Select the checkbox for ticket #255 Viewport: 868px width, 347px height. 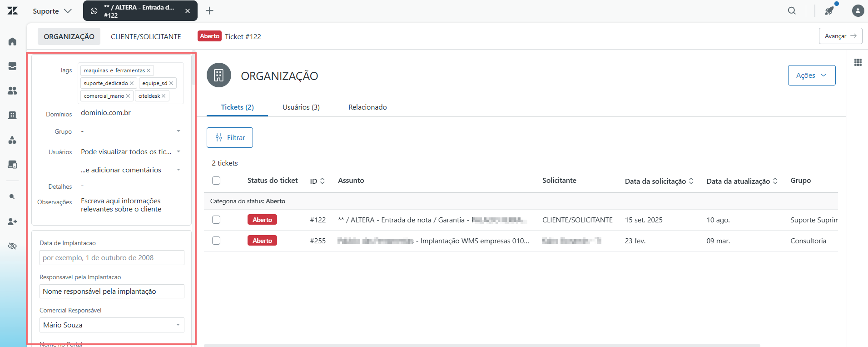pyautogui.click(x=216, y=241)
